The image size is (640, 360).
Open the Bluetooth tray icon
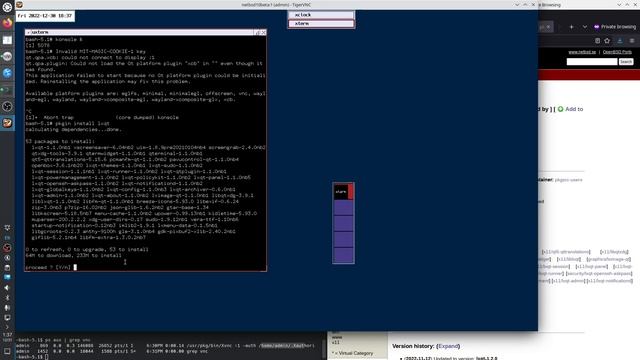click(7, 298)
